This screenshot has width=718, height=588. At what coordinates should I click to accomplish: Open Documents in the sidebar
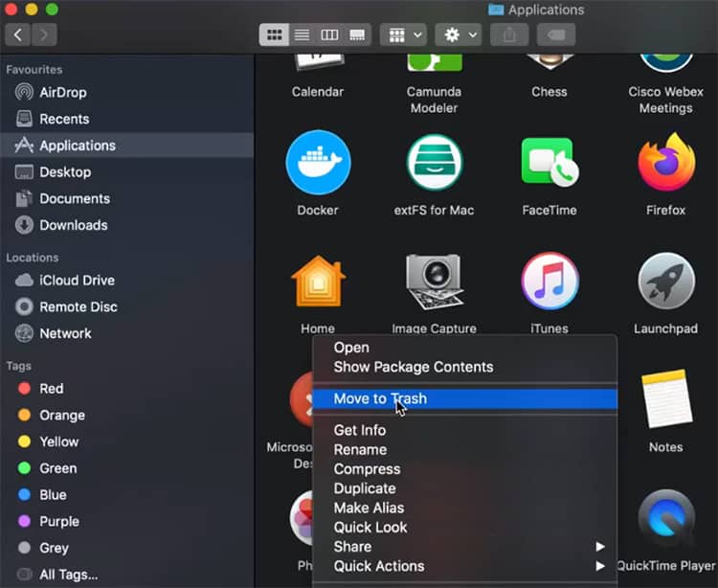pyautogui.click(x=126, y=199)
